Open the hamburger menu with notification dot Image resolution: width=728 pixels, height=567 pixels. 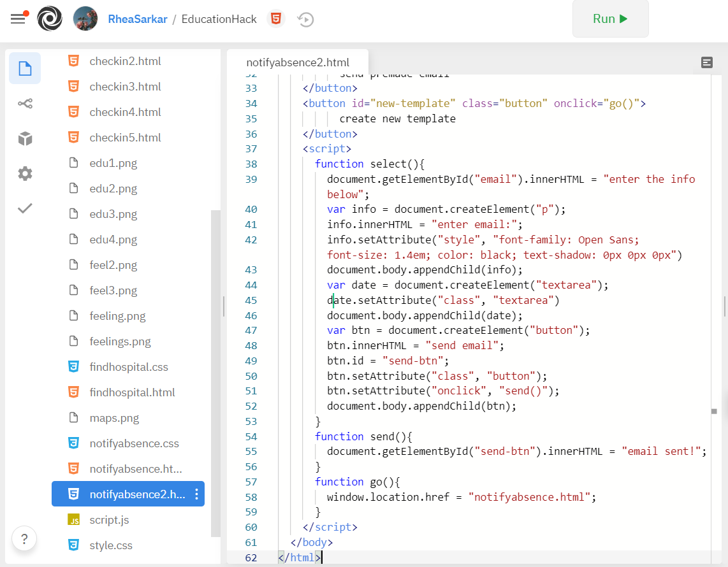[19, 18]
